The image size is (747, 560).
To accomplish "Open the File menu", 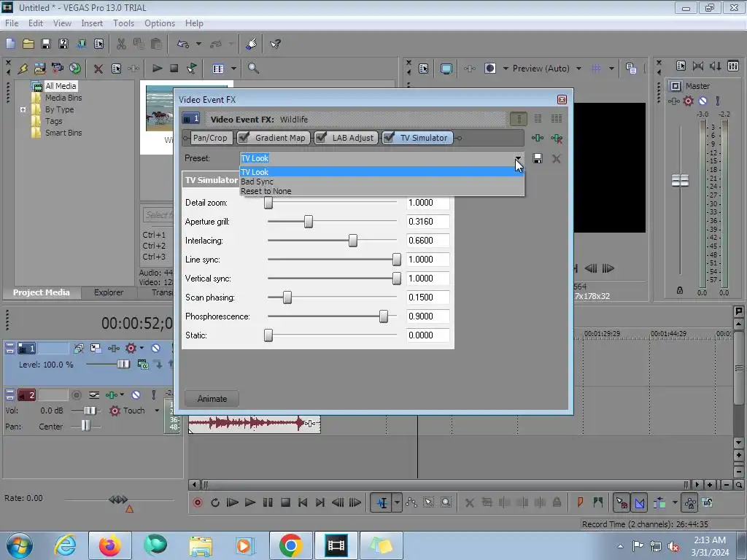I will click(x=12, y=23).
